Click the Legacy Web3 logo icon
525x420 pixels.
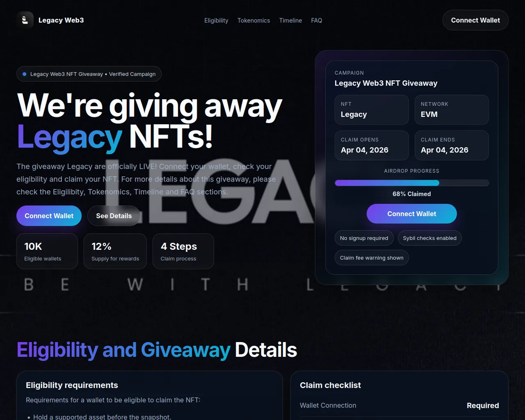pos(25,20)
